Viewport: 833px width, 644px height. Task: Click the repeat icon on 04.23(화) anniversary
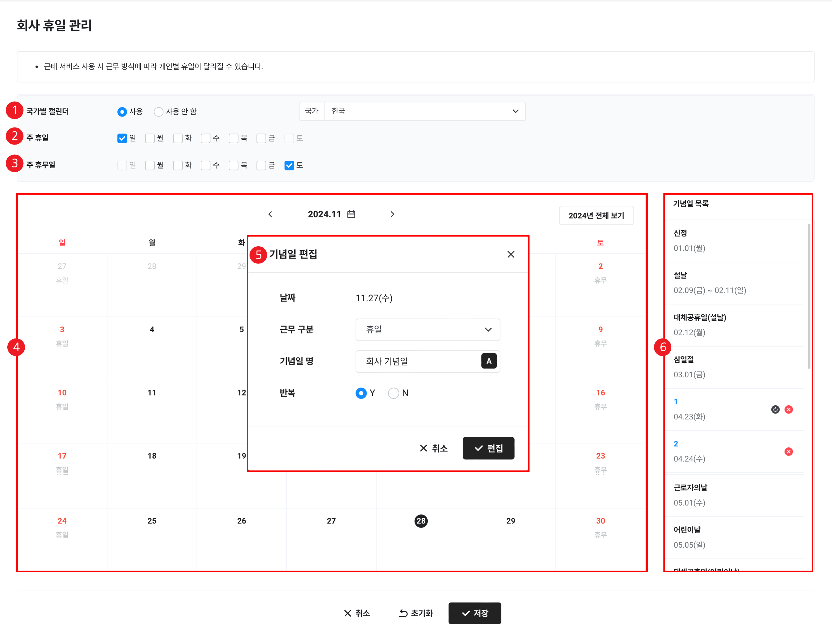click(775, 410)
